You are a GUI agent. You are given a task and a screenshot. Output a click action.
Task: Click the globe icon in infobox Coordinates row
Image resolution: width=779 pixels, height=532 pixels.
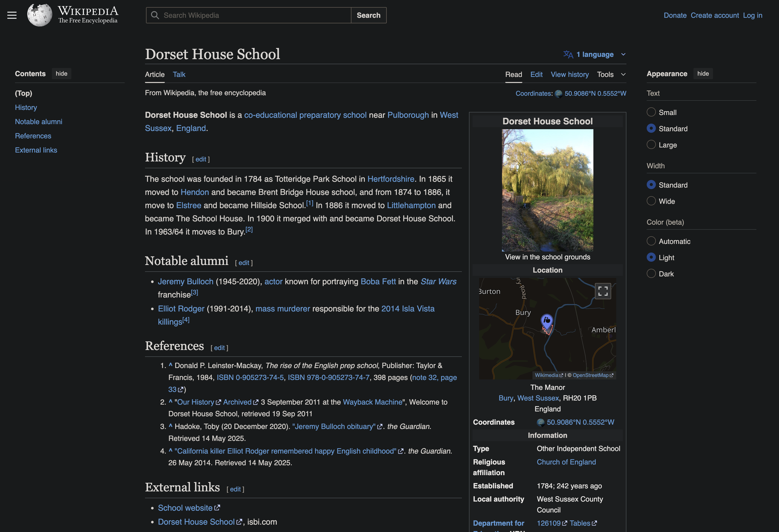pyautogui.click(x=540, y=422)
